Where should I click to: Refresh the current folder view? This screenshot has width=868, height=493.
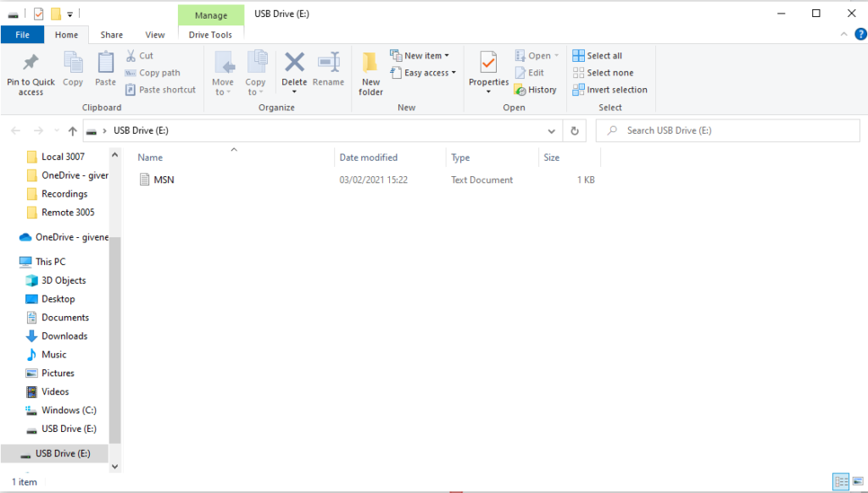pyautogui.click(x=575, y=131)
